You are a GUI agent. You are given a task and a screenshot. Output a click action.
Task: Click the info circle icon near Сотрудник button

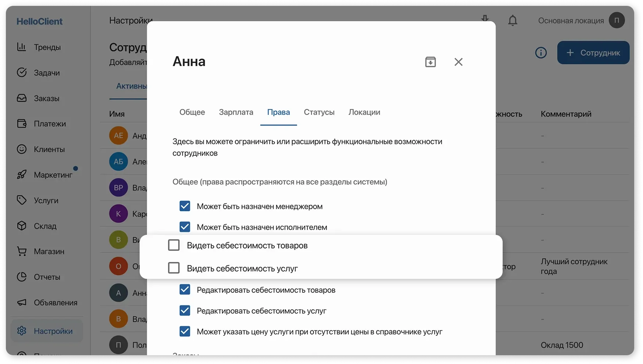541,52
